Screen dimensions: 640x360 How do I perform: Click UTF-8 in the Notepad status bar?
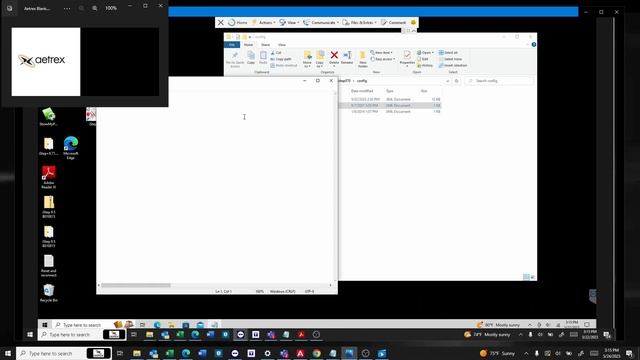309,291
